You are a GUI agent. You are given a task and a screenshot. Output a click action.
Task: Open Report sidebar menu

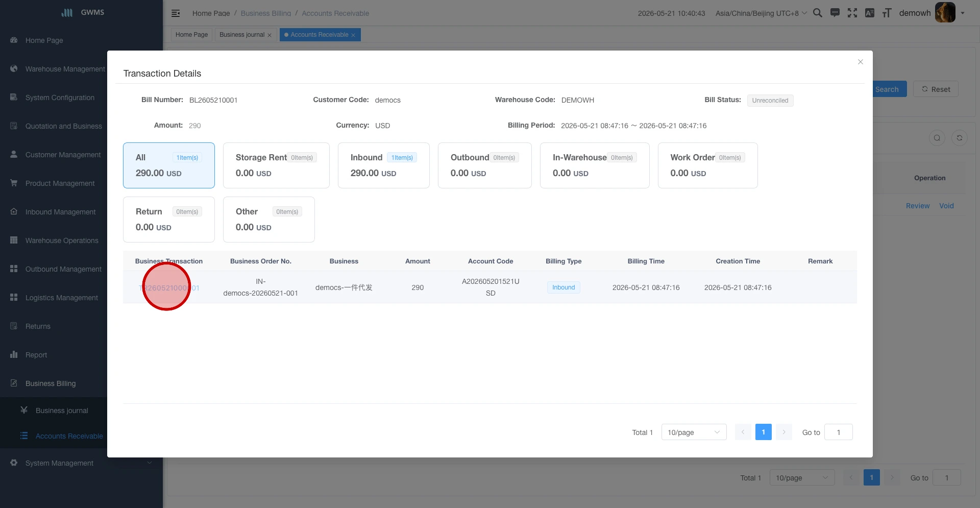pyautogui.click(x=36, y=355)
